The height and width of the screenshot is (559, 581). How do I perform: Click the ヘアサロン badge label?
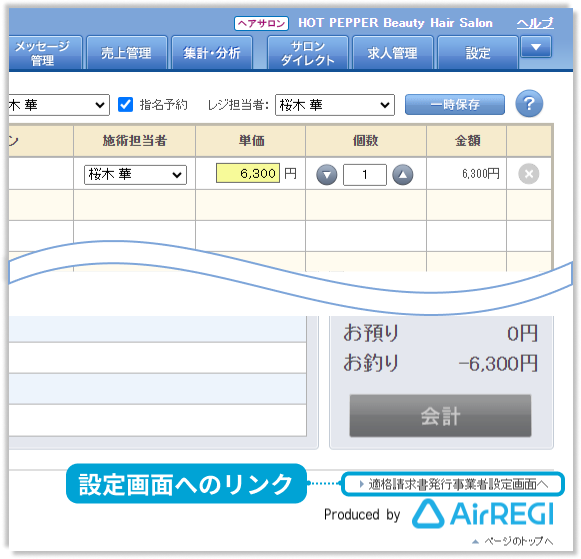click(x=261, y=23)
